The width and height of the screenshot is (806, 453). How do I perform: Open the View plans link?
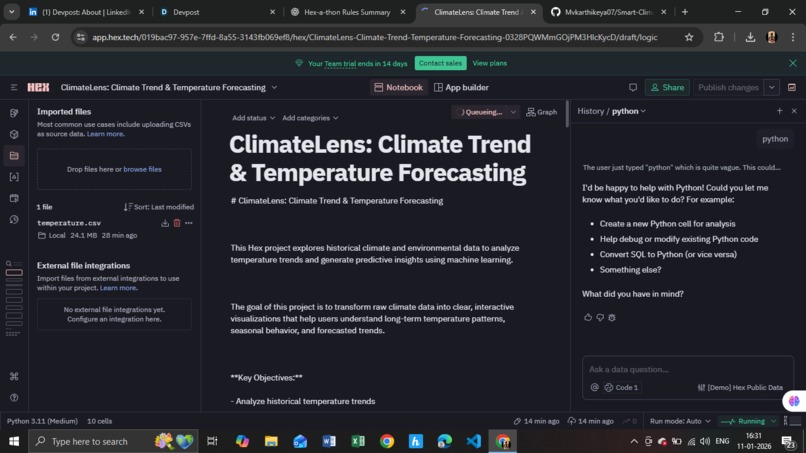click(x=489, y=63)
